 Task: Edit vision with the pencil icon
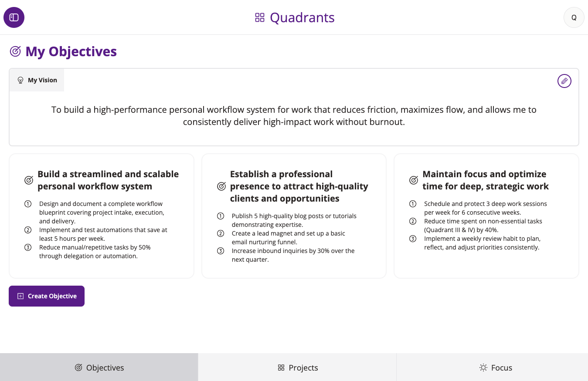[564, 81]
